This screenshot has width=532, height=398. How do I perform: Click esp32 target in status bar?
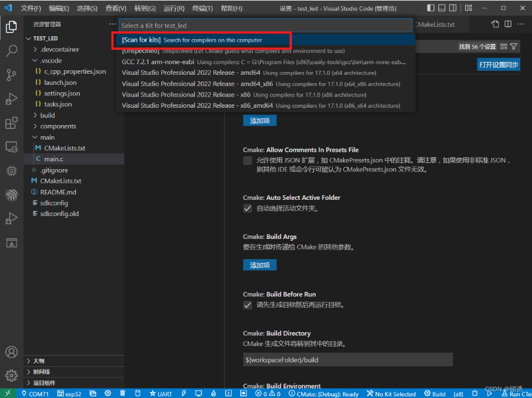coord(69,394)
